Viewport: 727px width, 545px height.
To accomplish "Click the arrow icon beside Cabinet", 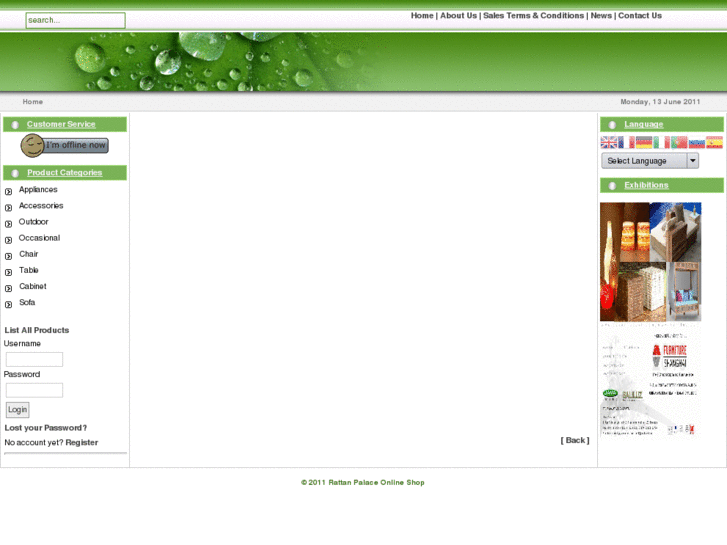I will (x=8, y=289).
